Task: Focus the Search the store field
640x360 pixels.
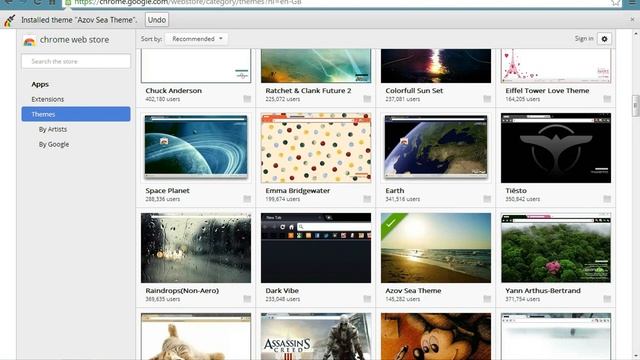Action: click(x=76, y=61)
